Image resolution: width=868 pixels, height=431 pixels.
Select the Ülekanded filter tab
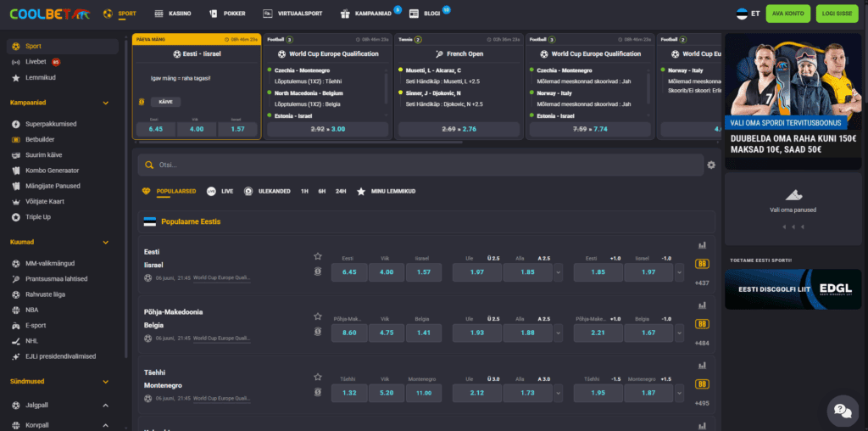pos(267,191)
